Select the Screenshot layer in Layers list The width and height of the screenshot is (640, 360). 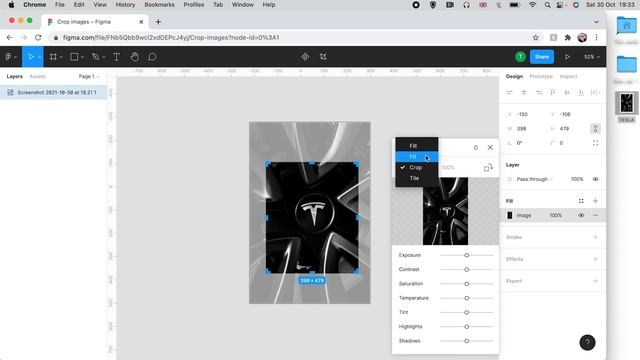coord(53,93)
